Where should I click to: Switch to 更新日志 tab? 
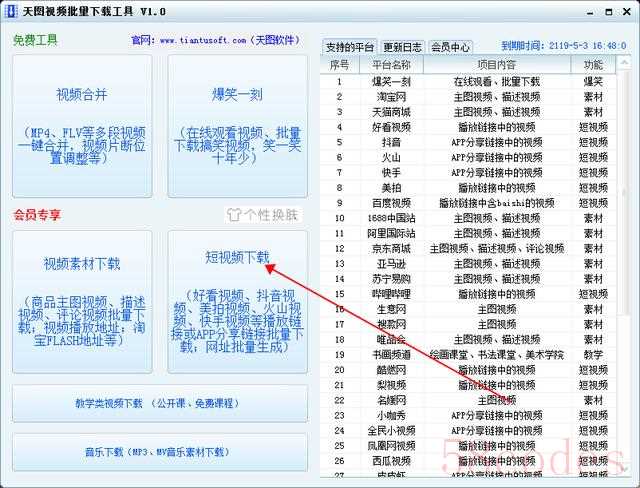pos(402,47)
